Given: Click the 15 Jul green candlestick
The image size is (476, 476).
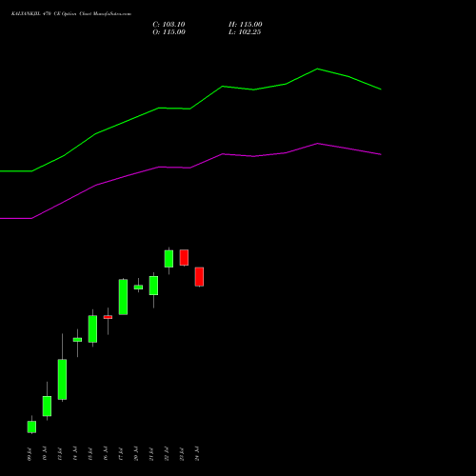Looking at the screenshot, I should point(92,328).
